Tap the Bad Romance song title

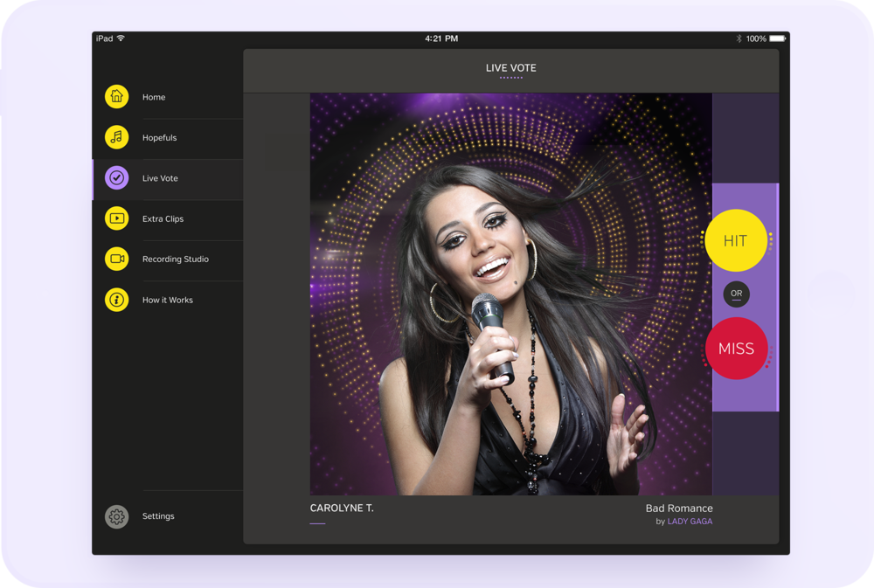679,508
